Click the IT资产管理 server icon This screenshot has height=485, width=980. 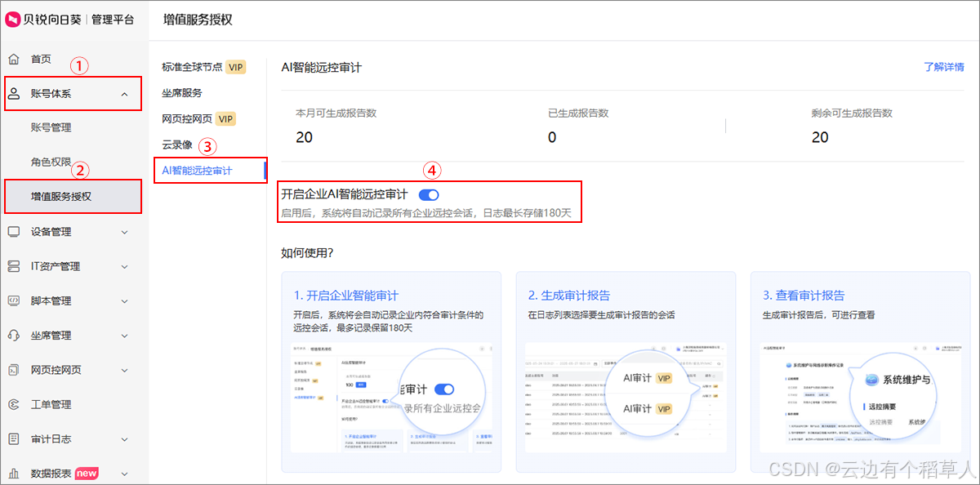[x=14, y=266]
